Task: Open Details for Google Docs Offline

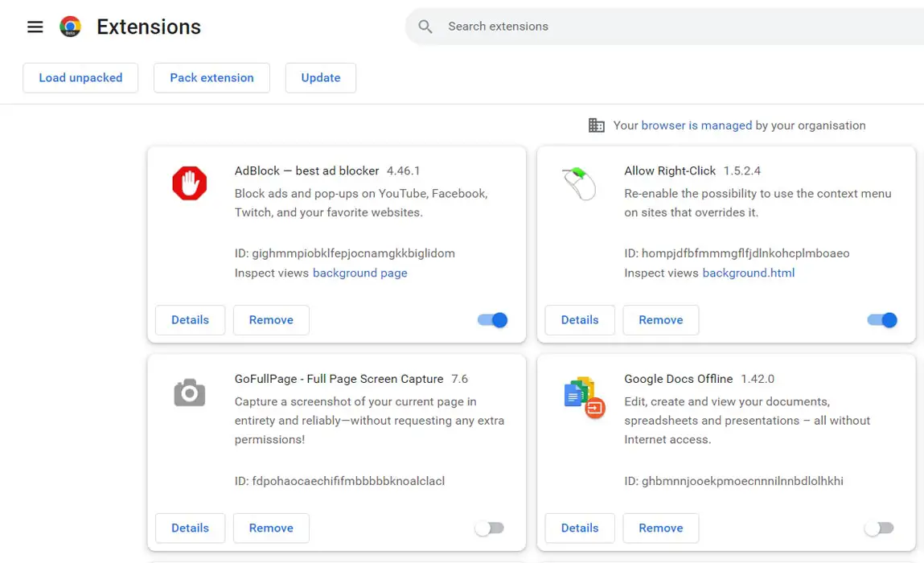Action: point(580,528)
